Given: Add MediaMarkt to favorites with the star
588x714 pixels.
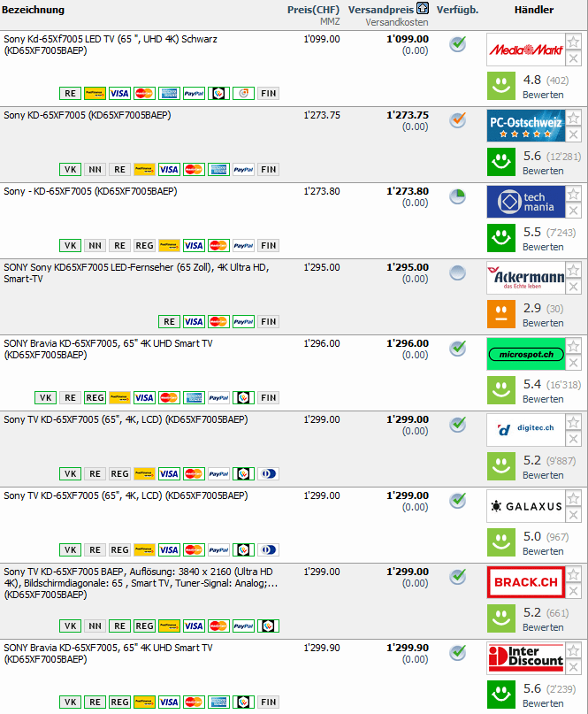Looking at the screenshot, I should pyautogui.click(x=574, y=42).
